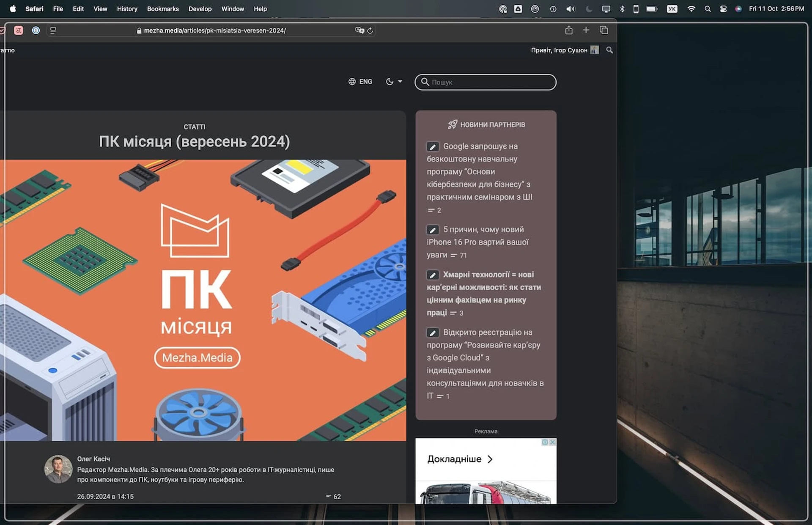Close the advertisement with X icon
The image size is (812, 525).
click(552, 442)
